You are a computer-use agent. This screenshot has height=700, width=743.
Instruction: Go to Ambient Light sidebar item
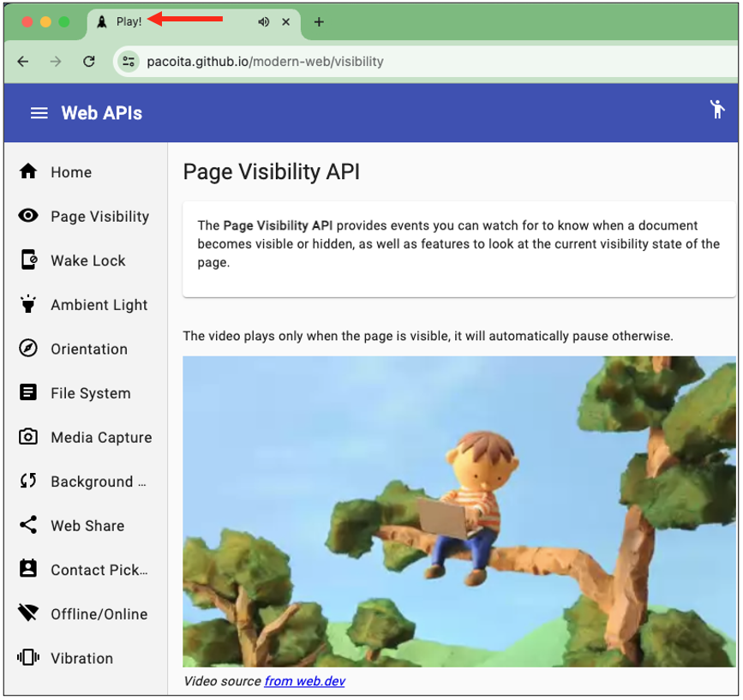tap(86, 304)
